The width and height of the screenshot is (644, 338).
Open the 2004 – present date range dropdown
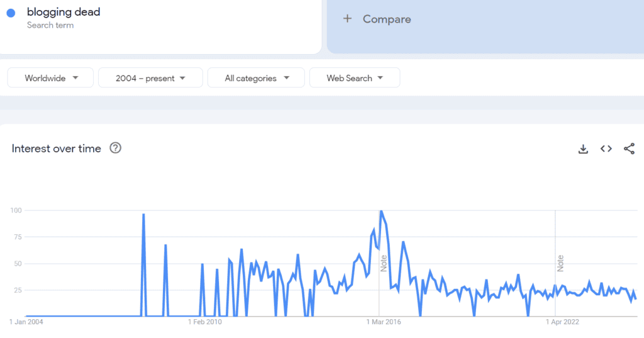(150, 78)
